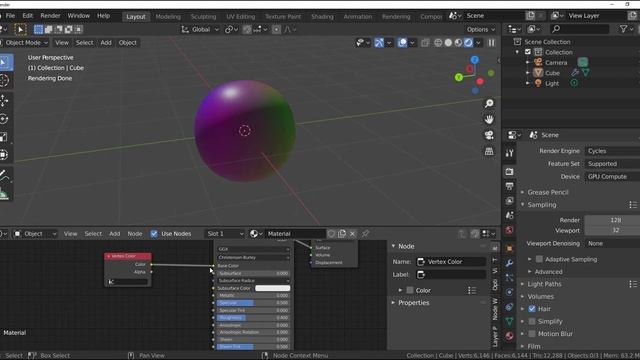This screenshot has width=640, height=360.
Task: Open the Global transform orientation dropdown
Action: pyautogui.click(x=200, y=29)
